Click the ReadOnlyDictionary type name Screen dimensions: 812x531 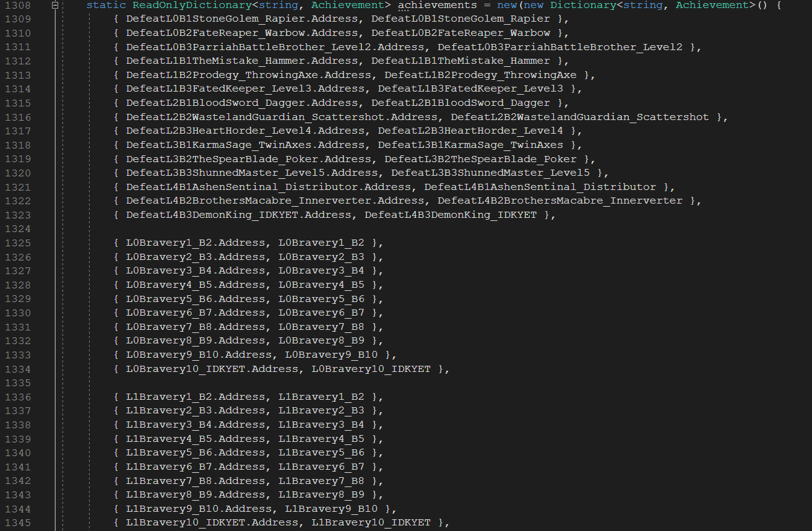tap(192, 5)
